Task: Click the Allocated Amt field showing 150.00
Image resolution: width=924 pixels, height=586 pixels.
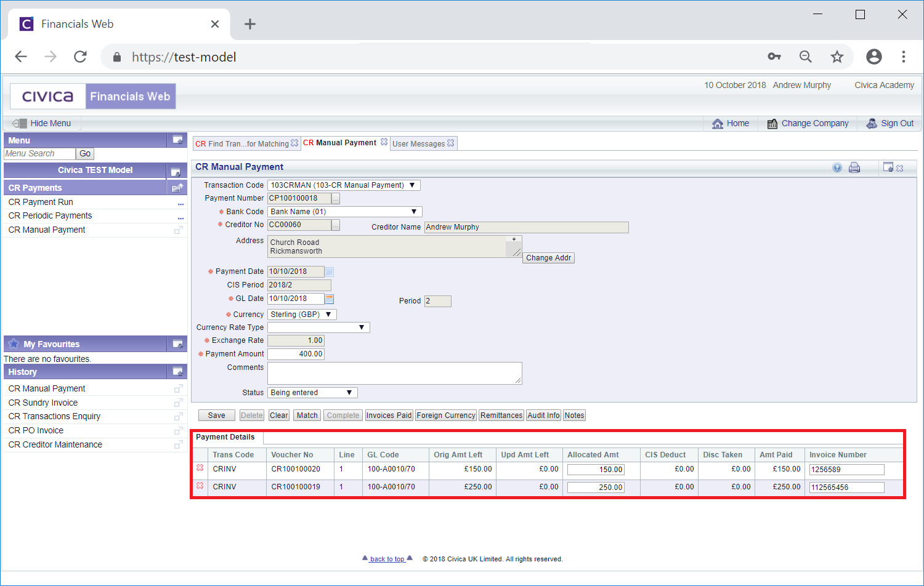Action: tap(596, 470)
